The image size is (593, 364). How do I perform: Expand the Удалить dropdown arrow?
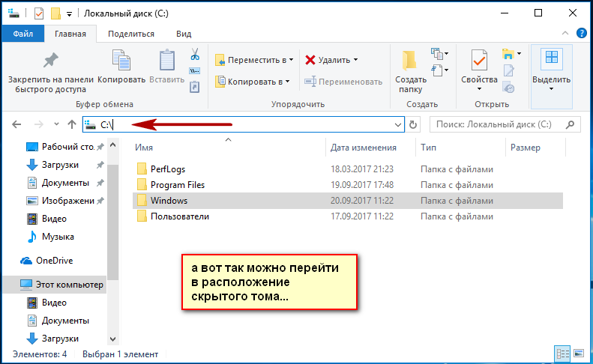click(x=355, y=60)
